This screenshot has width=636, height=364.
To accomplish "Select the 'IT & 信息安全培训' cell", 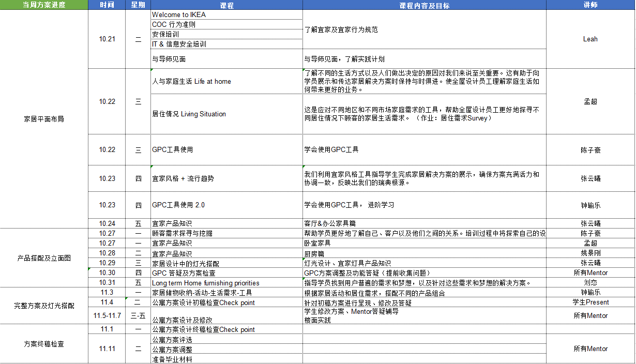I will tap(226, 44).
